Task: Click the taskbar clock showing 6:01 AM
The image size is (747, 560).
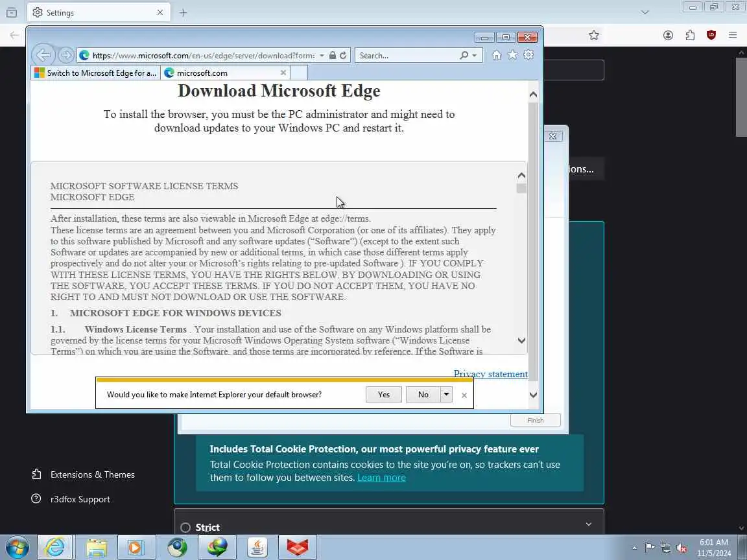Action: tap(714, 548)
